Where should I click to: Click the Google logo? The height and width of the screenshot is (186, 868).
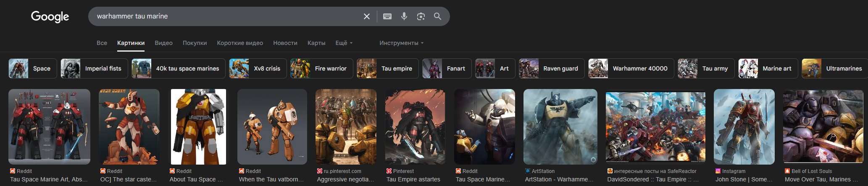pyautogui.click(x=50, y=16)
